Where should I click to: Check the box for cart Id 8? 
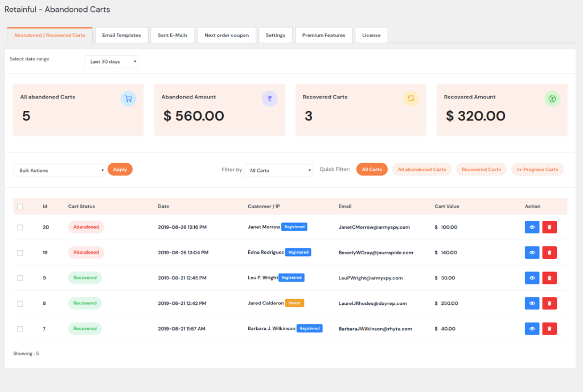click(x=20, y=304)
